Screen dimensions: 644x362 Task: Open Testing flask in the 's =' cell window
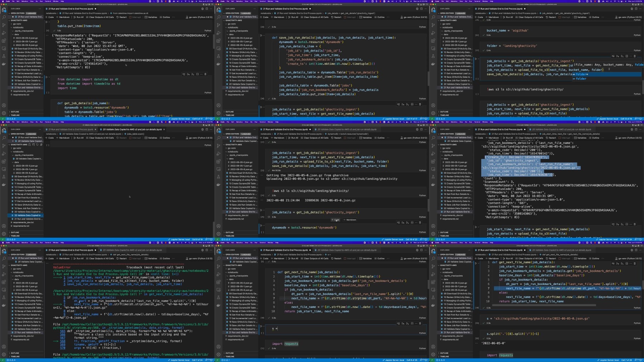coord(219,298)
